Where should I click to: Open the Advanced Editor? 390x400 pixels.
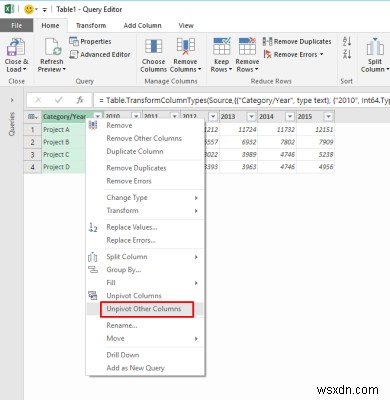click(x=100, y=54)
